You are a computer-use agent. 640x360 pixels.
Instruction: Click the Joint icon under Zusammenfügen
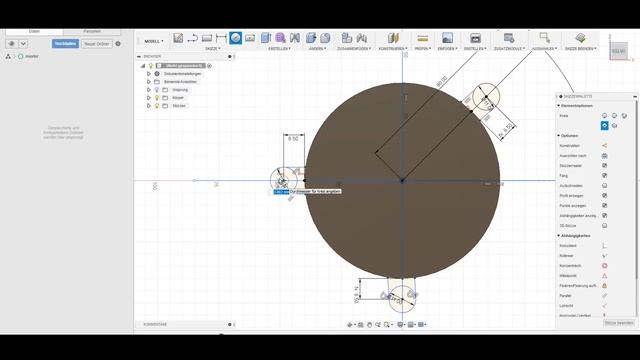tap(362, 38)
